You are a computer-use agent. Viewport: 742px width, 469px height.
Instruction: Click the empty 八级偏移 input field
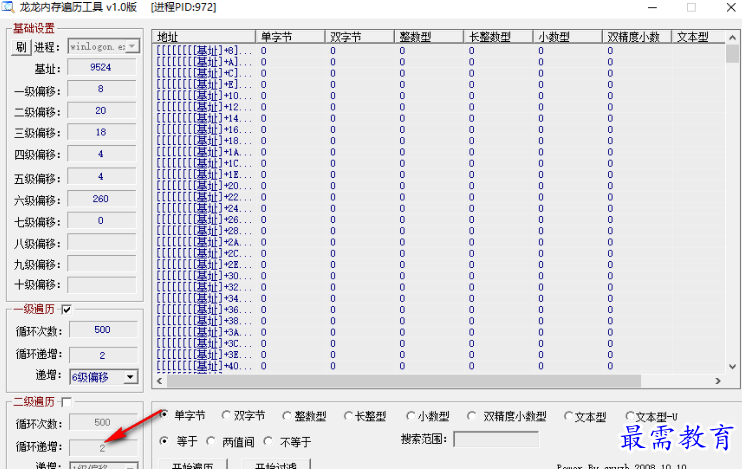pyautogui.click(x=101, y=242)
